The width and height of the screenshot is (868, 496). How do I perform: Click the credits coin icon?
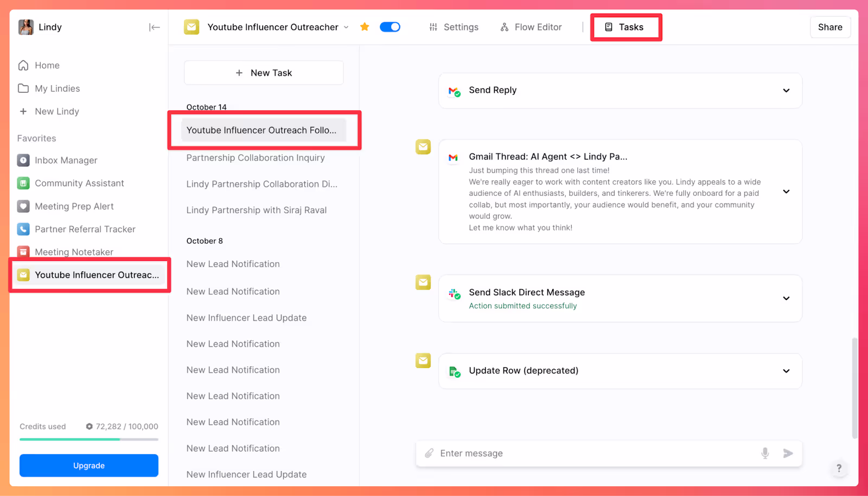click(x=90, y=427)
